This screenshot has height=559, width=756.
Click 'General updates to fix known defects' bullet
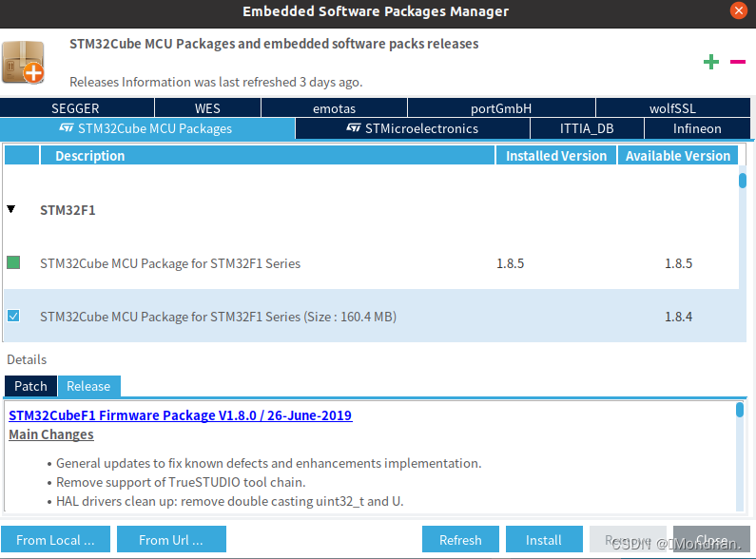tap(268, 463)
